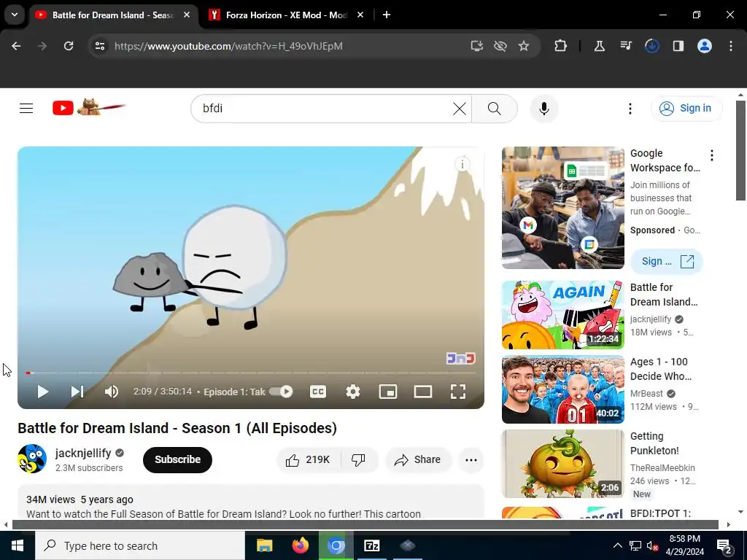
Task: Open the YouTube settings three-dot menu
Action: [x=630, y=109]
